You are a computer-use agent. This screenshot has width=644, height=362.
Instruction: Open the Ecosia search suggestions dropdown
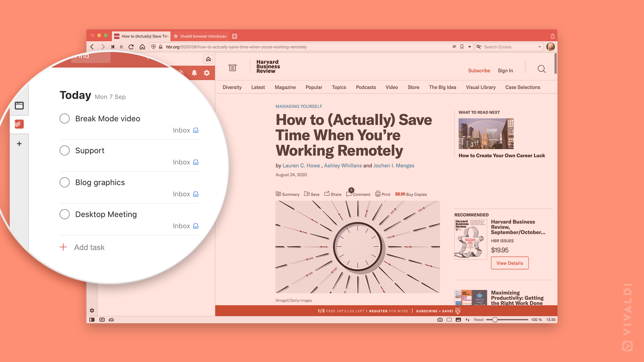tap(540, 47)
